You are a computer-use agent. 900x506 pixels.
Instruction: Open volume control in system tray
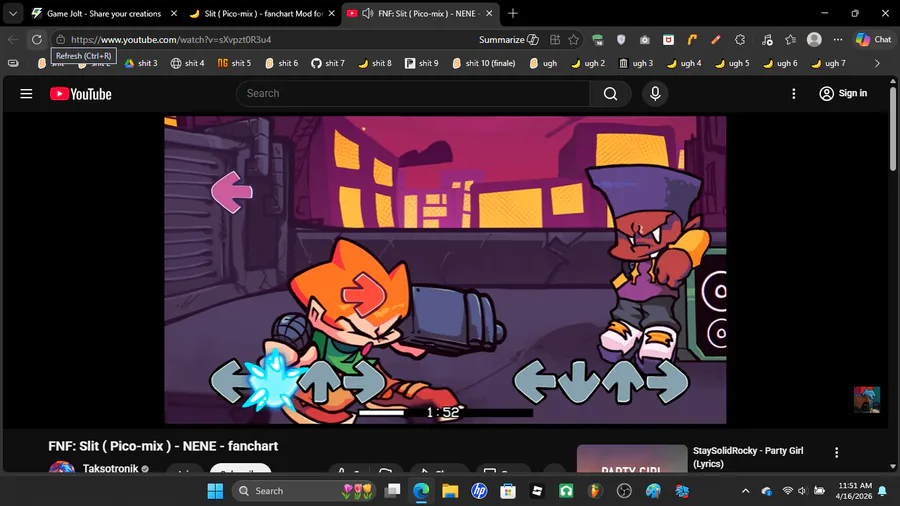point(802,491)
